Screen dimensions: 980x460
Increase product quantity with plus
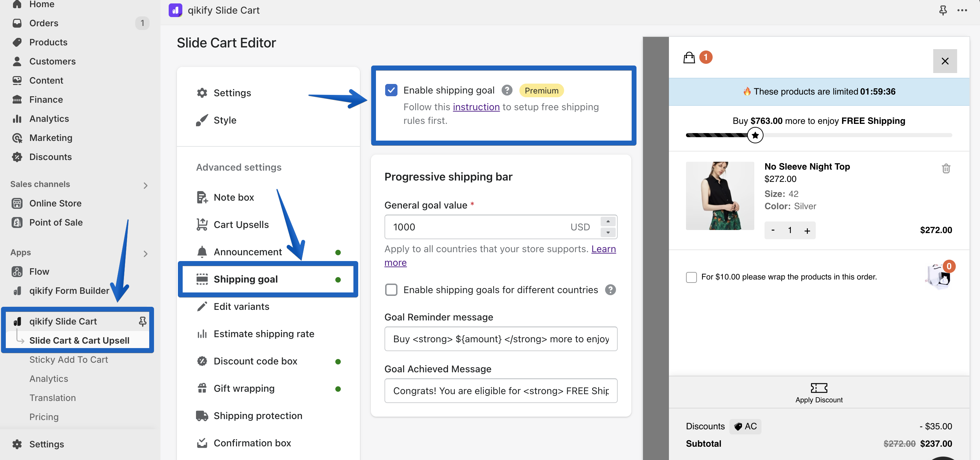point(807,230)
